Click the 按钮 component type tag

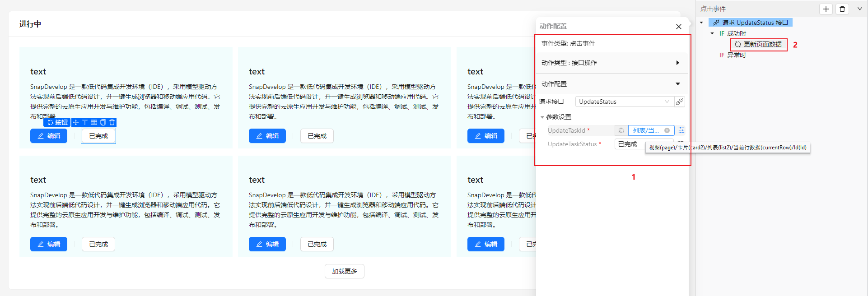pos(57,122)
